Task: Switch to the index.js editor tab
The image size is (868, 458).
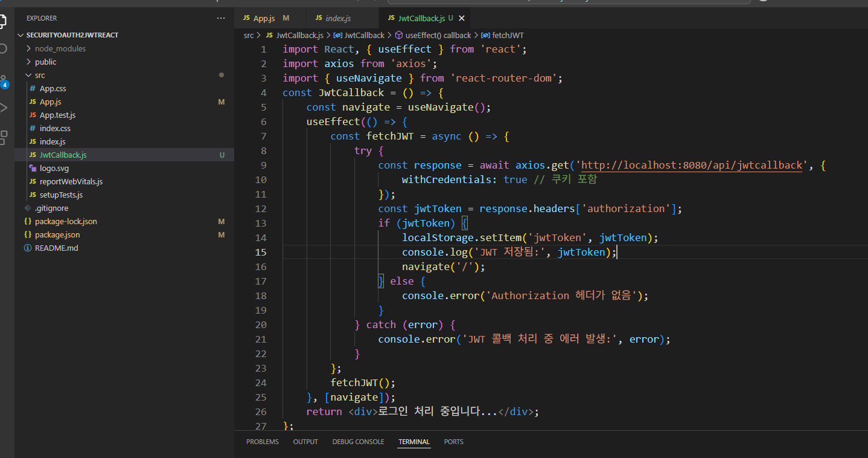Action: [x=337, y=19]
